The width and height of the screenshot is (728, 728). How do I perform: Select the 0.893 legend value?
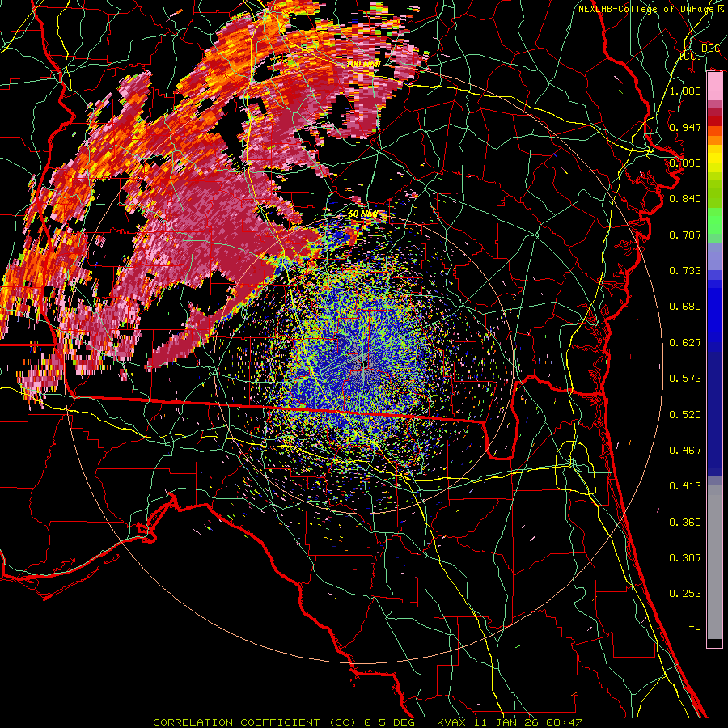[x=685, y=163]
